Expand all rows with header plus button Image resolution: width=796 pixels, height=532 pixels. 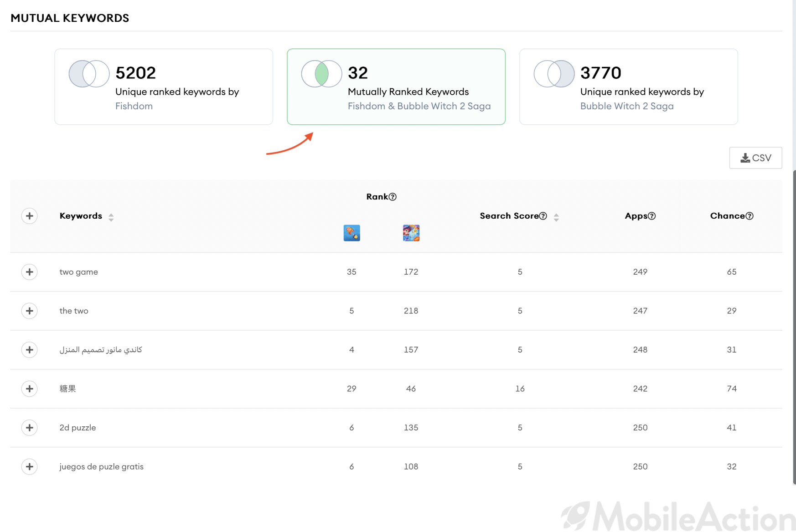coord(30,216)
